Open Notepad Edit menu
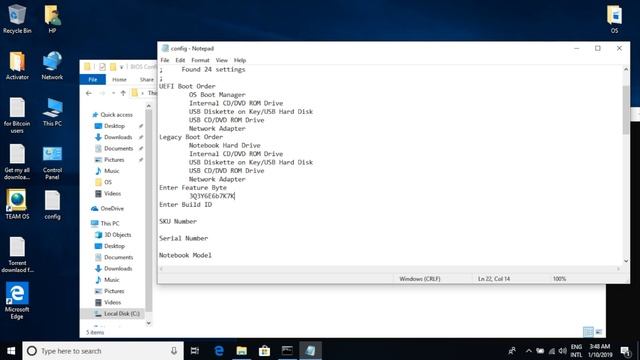This screenshot has width=640, height=360. click(x=180, y=60)
